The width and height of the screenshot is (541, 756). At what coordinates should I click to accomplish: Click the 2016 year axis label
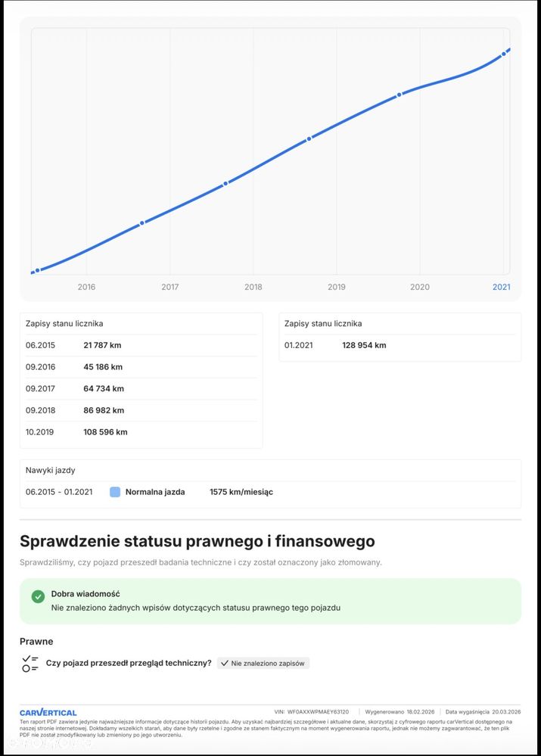click(86, 287)
